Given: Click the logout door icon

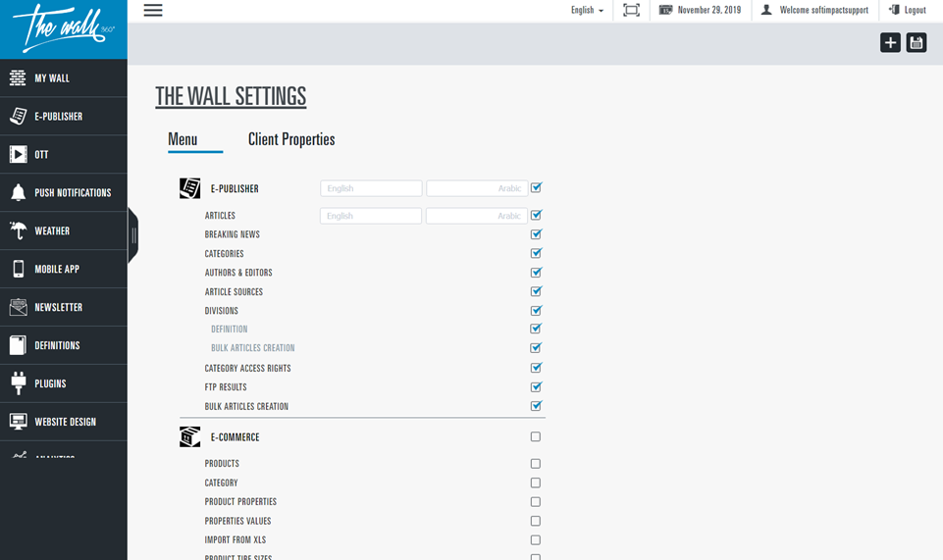Looking at the screenshot, I should click(x=894, y=10).
